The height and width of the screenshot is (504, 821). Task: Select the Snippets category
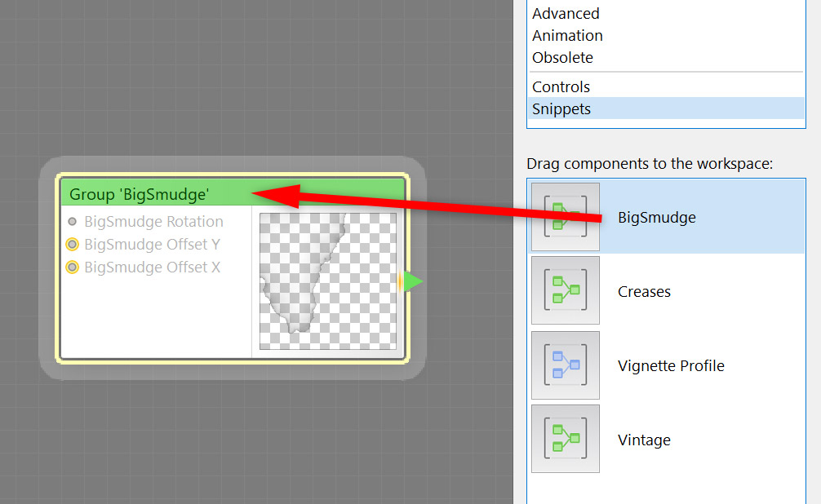click(561, 108)
